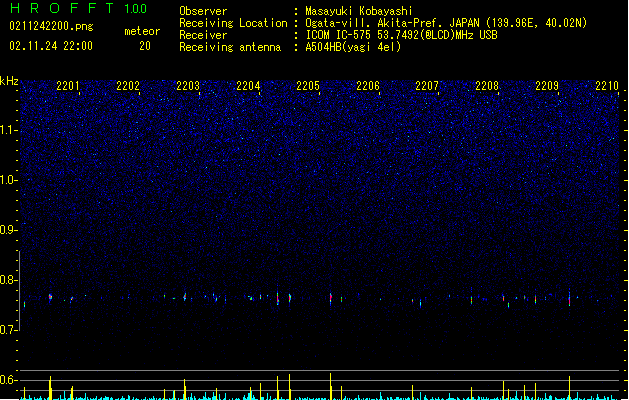Click the 1.0 kHz axis label

click(x=8, y=180)
